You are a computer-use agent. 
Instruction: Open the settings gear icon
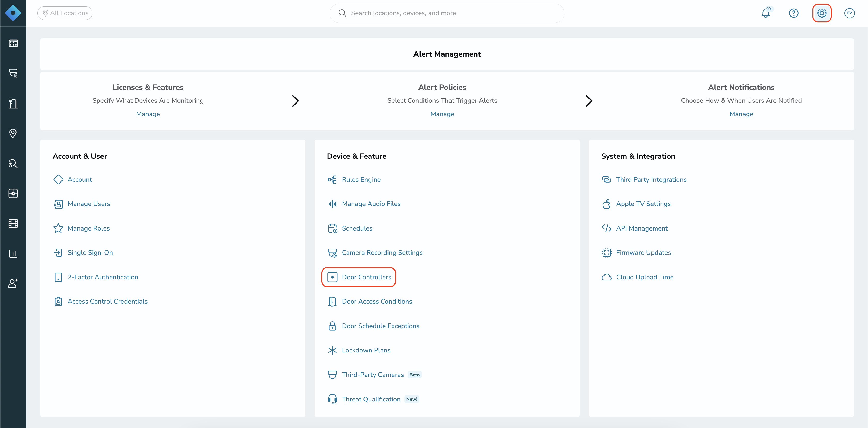pyautogui.click(x=822, y=13)
